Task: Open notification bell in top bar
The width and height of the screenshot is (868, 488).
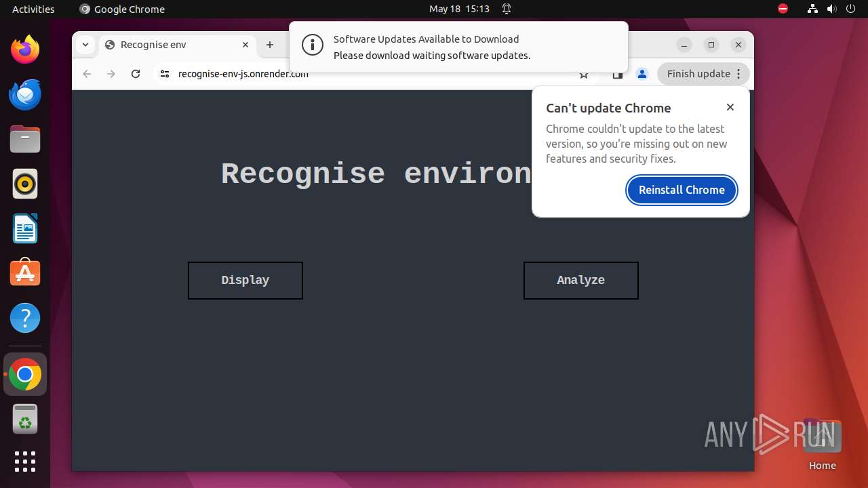Action: pyautogui.click(x=507, y=9)
